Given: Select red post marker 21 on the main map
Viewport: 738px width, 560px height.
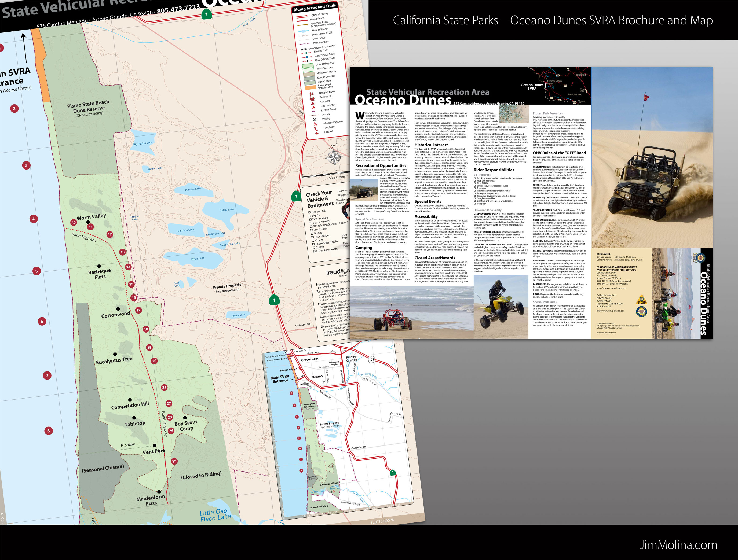Looking at the screenshot, I should [164, 387].
